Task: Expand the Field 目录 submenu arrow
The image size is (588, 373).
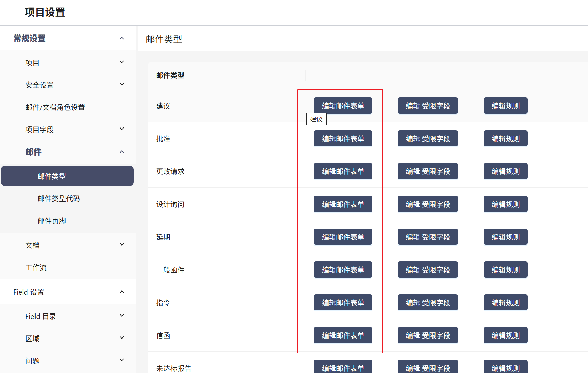Action: point(122,316)
